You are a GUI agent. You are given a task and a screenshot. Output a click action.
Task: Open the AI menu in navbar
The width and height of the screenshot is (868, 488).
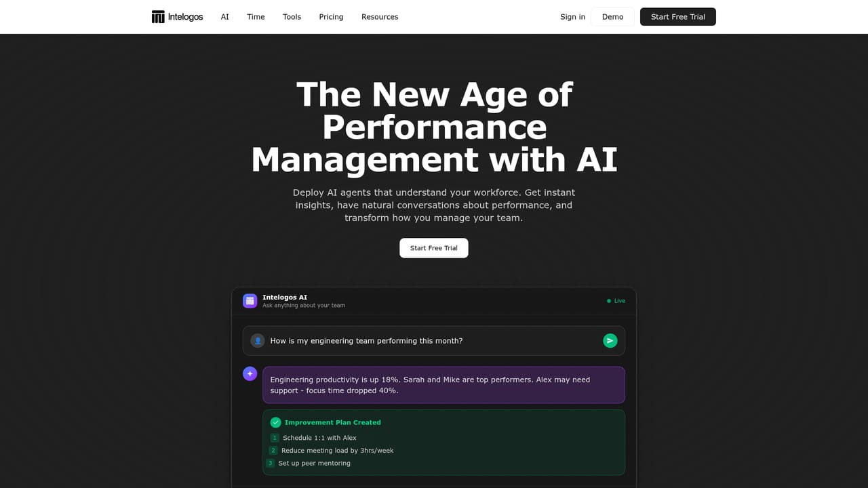point(225,17)
